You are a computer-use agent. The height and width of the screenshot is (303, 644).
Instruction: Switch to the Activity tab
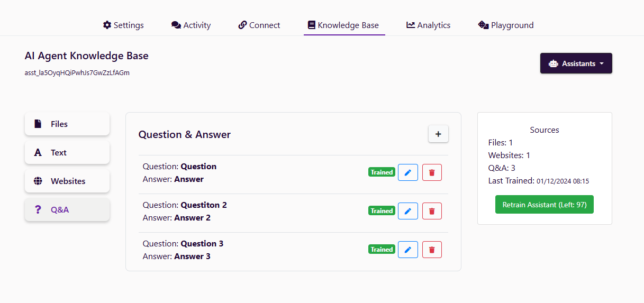191,25
